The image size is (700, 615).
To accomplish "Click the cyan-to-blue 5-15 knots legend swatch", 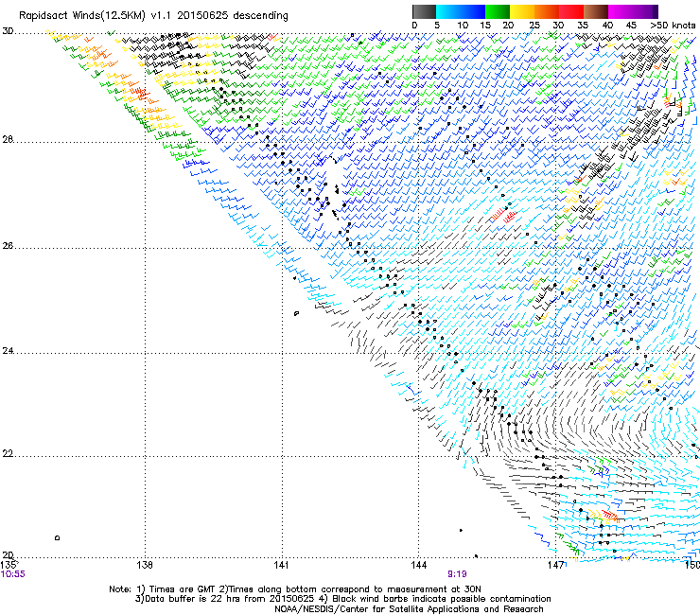I will pos(461,11).
